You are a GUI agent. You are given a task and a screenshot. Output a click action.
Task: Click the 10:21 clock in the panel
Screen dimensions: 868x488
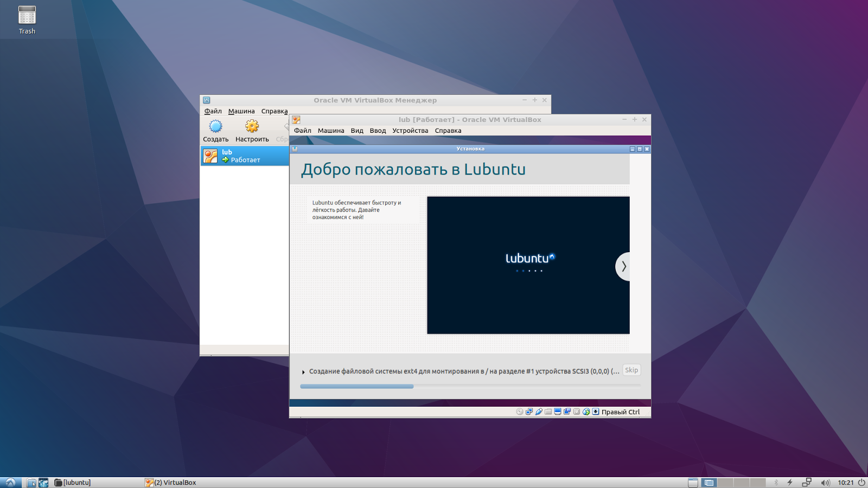[846, 483]
